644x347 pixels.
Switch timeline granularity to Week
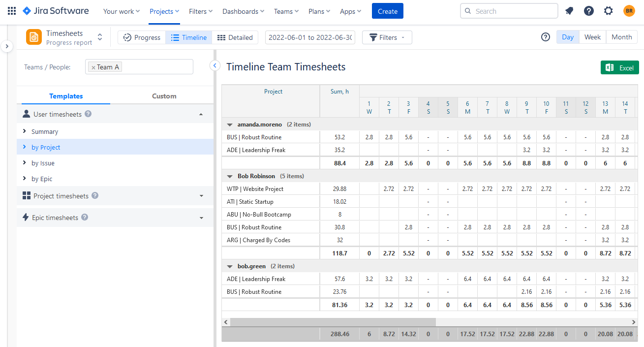(592, 36)
